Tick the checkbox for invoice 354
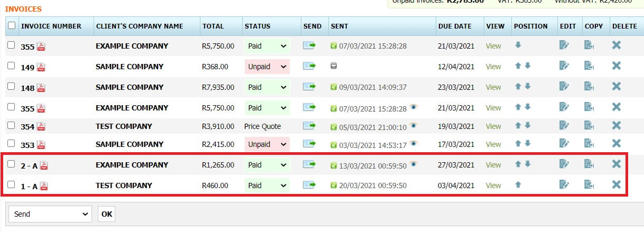 [x=11, y=126]
